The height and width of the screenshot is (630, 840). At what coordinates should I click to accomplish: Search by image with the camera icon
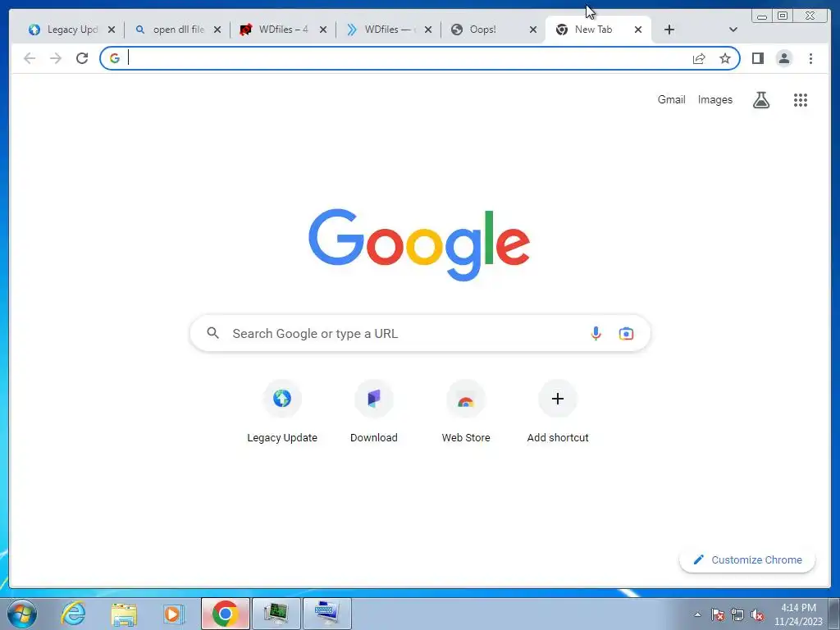626,333
